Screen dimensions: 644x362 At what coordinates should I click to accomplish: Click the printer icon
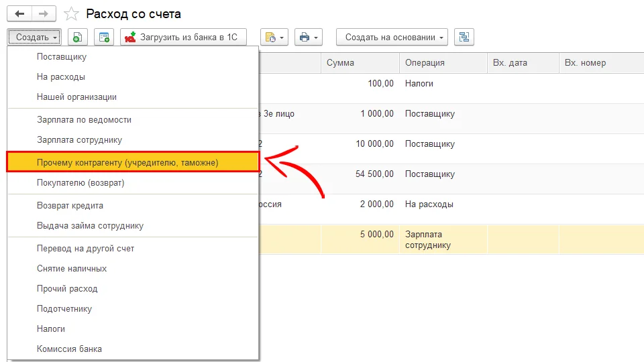pos(305,38)
